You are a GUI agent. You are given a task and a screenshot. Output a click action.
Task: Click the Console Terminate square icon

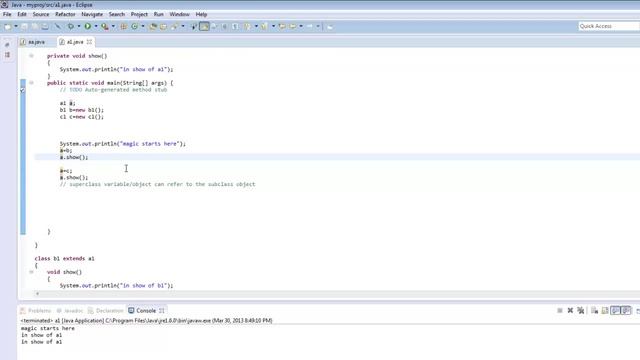point(560,311)
